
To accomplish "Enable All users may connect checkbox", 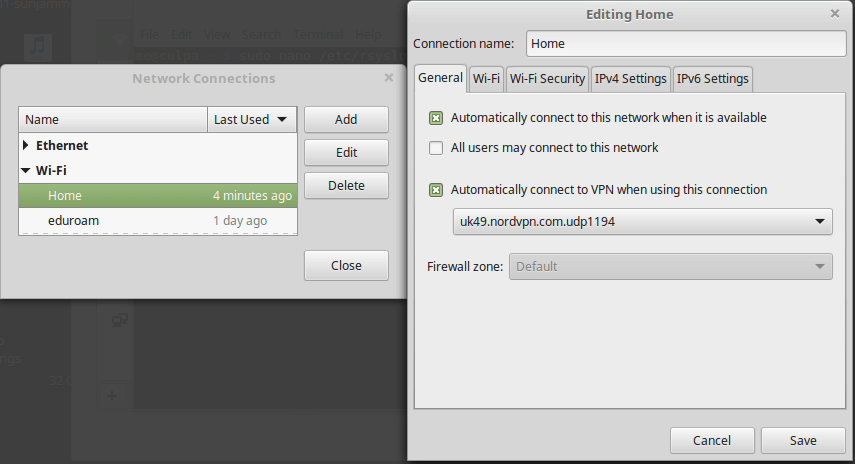I will tap(436, 148).
